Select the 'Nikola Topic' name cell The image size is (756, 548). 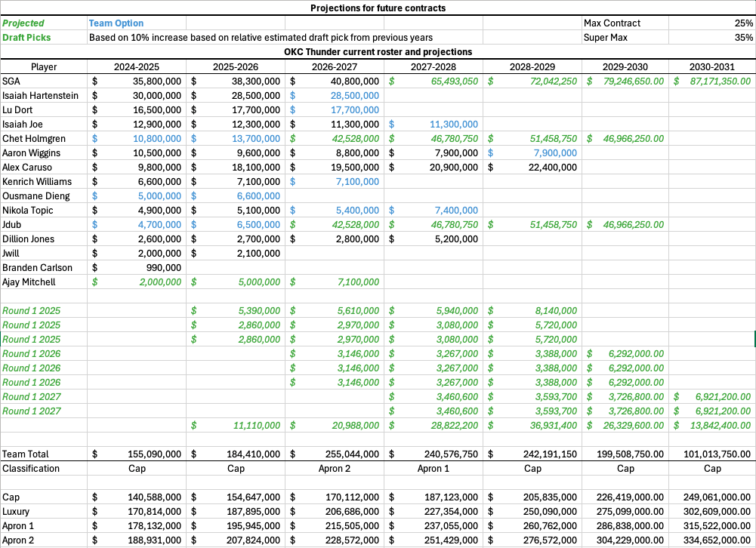pos(44,211)
